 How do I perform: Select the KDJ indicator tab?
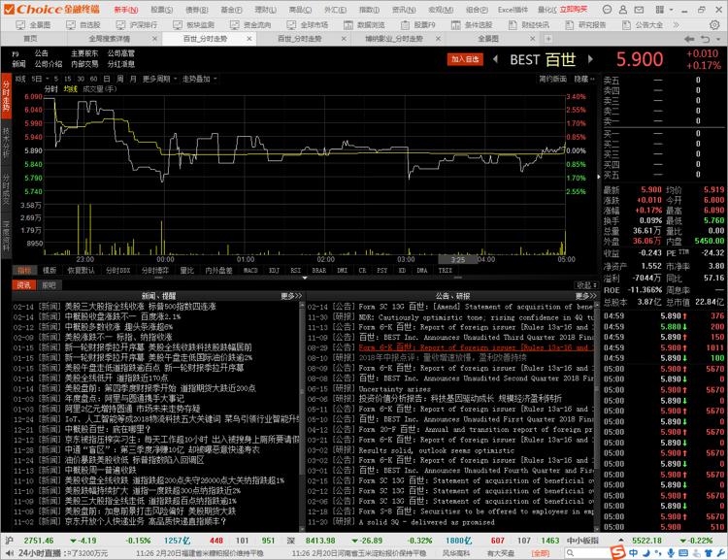(x=274, y=270)
